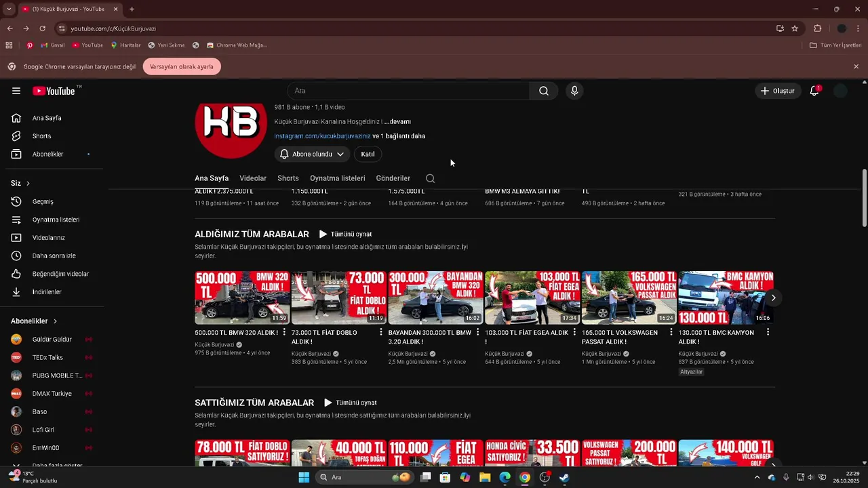Open options for 103.000 TL Fiat Egea video
Screen dimensions: 868x488
pos(574,332)
